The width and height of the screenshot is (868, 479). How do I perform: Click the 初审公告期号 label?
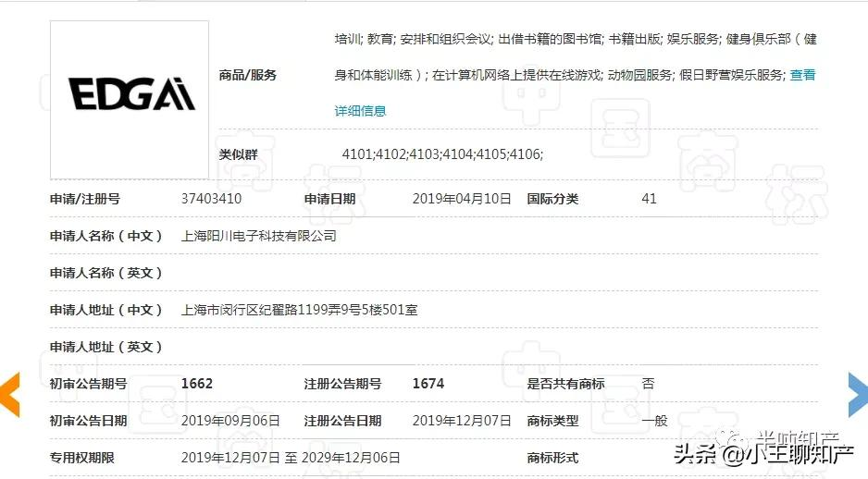[89, 384]
